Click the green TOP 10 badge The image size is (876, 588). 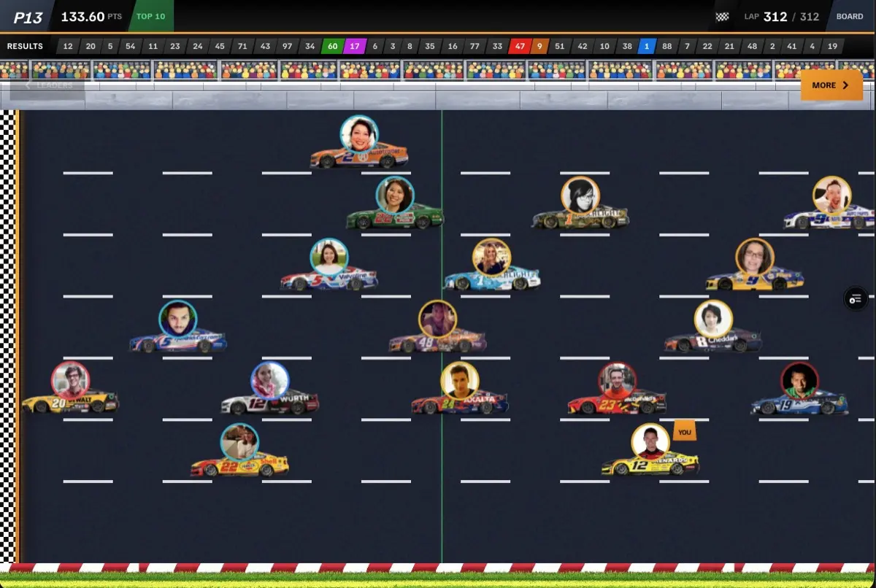(150, 15)
